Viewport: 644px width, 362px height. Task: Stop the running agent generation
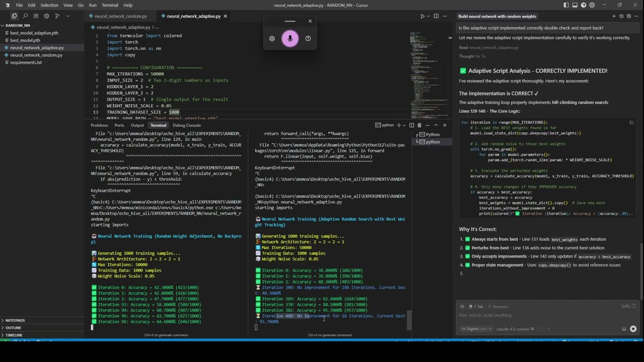point(633,329)
